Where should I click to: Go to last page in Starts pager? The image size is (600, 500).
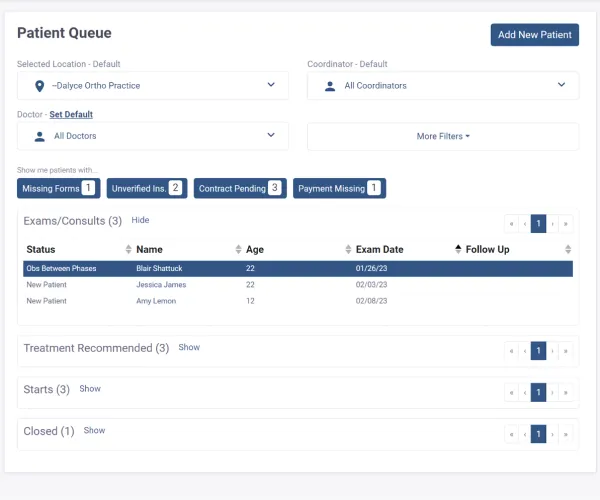tap(566, 393)
